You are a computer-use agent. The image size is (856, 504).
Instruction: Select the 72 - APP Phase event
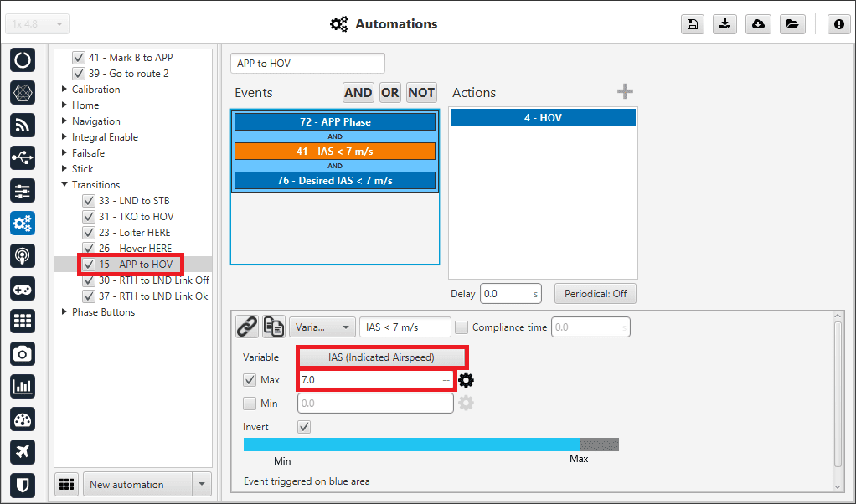pyautogui.click(x=335, y=122)
